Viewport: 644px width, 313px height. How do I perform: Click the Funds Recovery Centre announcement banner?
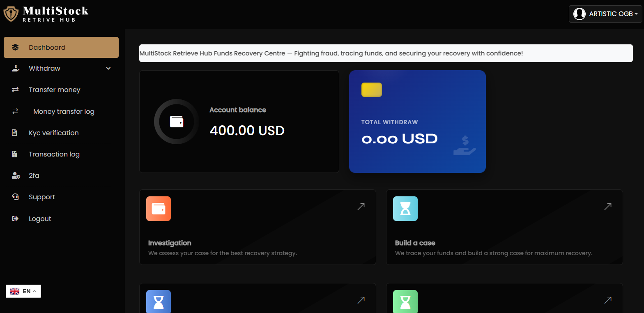point(386,53)
